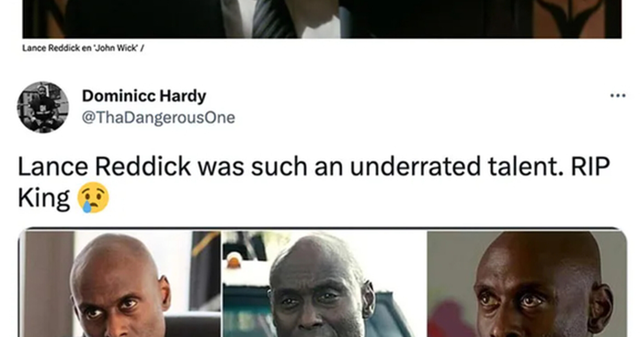Click the crying face emoji
The image size is (644, 337).
coord(93,197)
